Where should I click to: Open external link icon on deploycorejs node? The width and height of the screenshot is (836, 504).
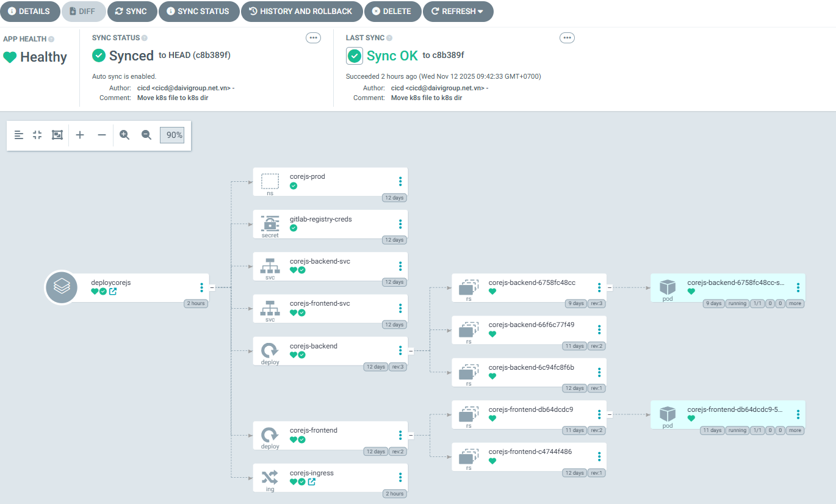tap(113, 292)
